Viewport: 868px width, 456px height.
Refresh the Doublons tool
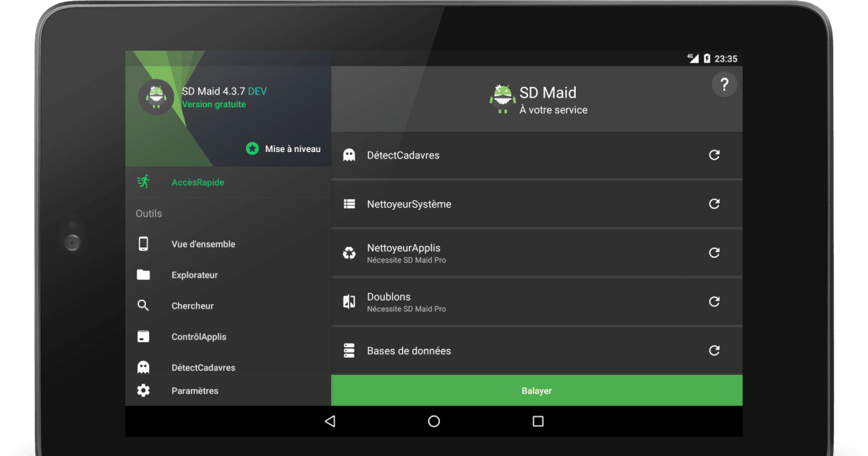point(714,302)
